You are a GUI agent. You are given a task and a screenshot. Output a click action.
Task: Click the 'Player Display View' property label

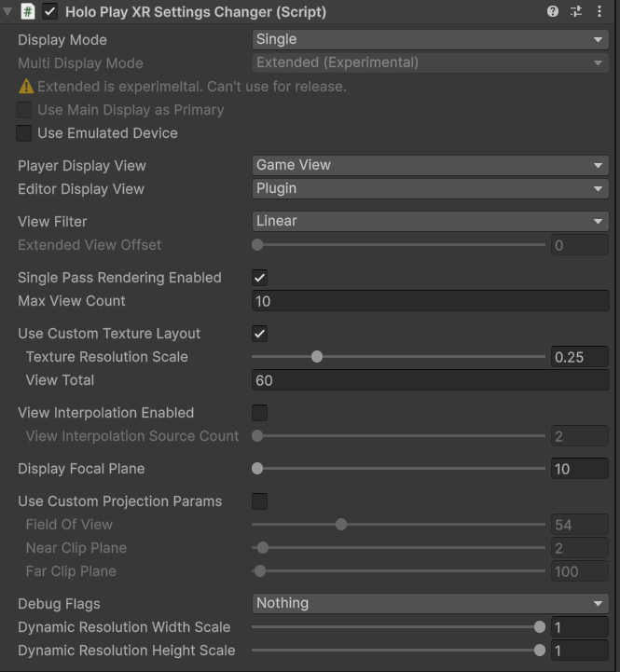82,166
